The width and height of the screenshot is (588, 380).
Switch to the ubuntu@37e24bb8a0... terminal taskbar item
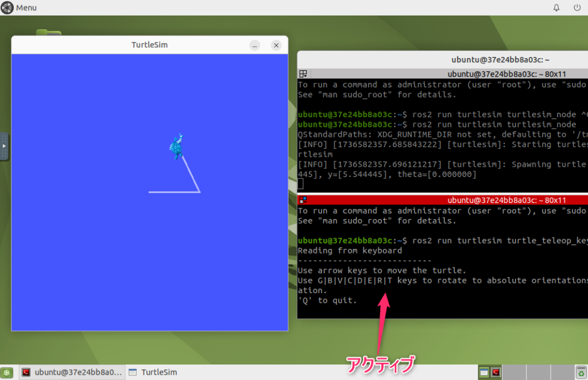click(72, 372)
